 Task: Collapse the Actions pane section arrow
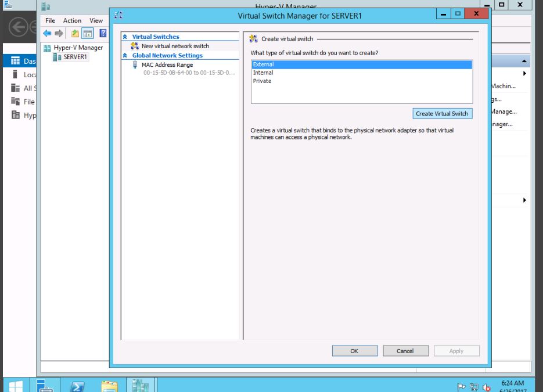(x=524, y=61)
